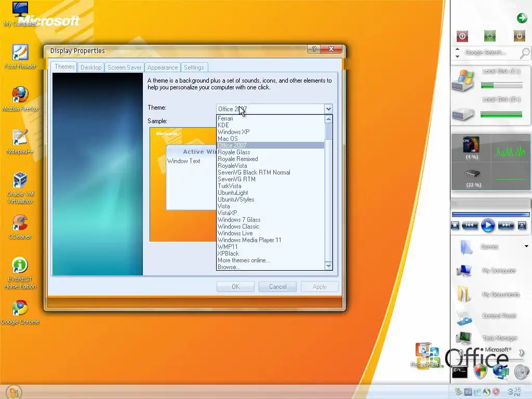The width and height of the screenshot is (532, 399).
Task: Open the network connections sidebar icon
Action: tap(501, 371)
